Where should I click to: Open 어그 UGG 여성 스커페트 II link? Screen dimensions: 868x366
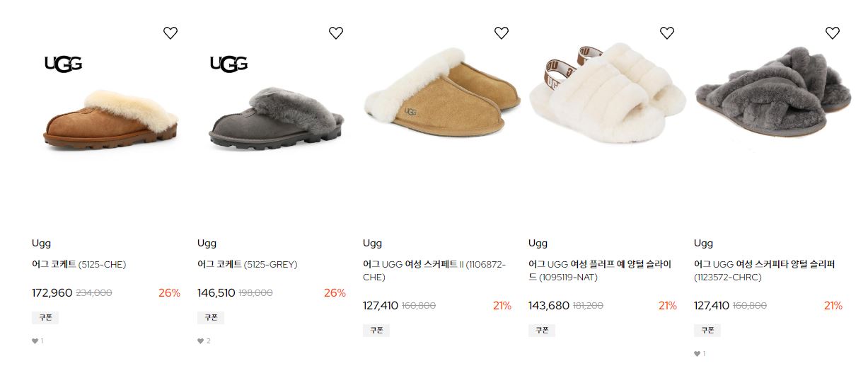pos(434,271)
